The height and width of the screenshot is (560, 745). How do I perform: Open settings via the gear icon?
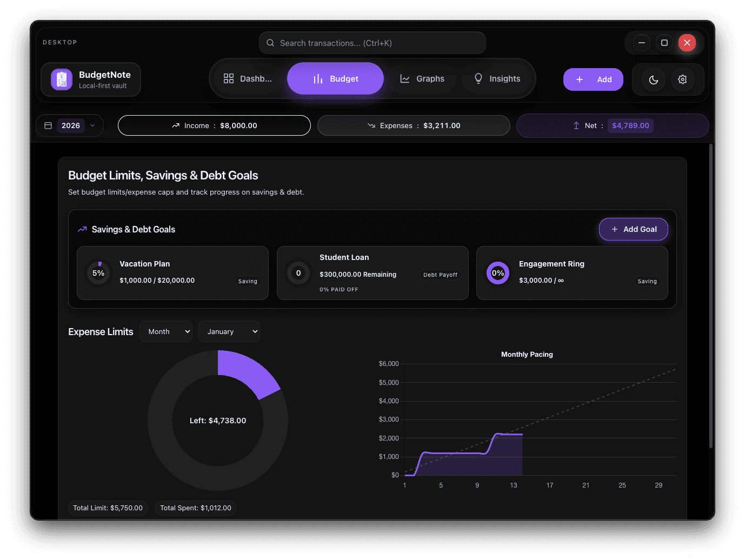[x=682, y=79]
